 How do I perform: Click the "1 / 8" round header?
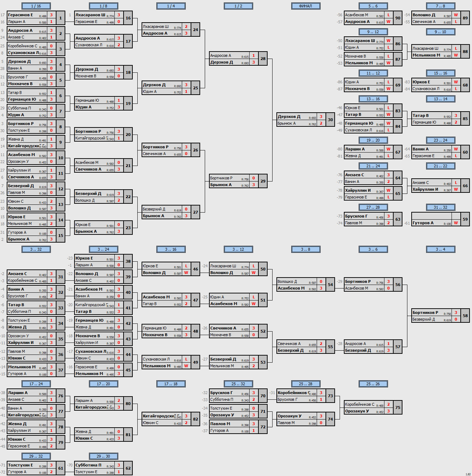103,6
